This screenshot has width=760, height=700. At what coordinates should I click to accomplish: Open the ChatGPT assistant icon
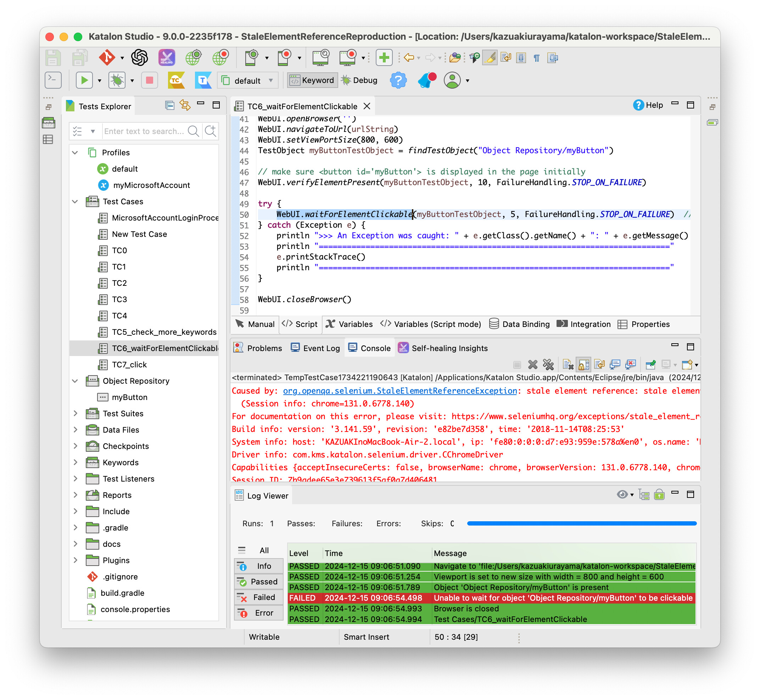[x=139, y=57]
